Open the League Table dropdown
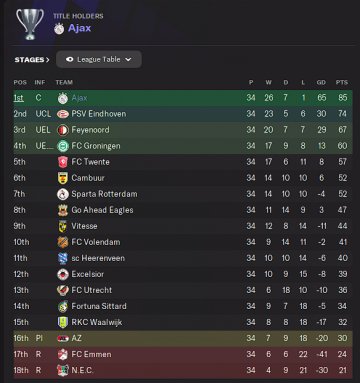This screenshot has width=360, height=383. coord(99,59)
